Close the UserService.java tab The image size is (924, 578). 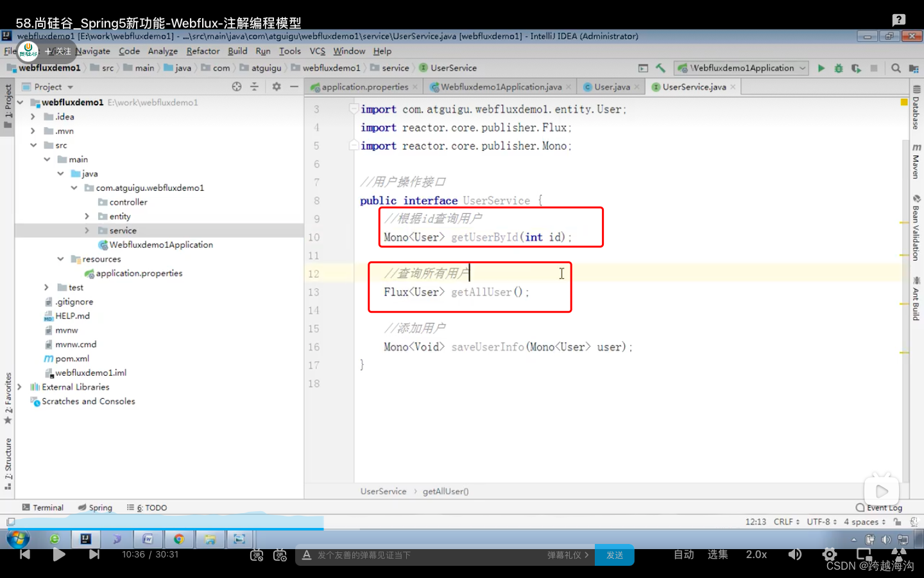(x=733, y=87)
